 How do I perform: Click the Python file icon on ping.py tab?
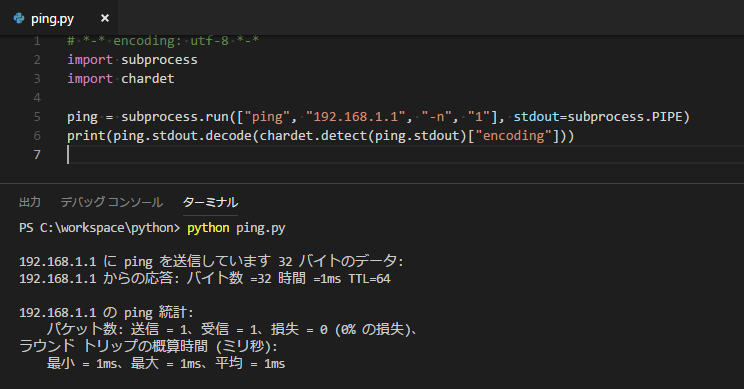coord(19,19)
